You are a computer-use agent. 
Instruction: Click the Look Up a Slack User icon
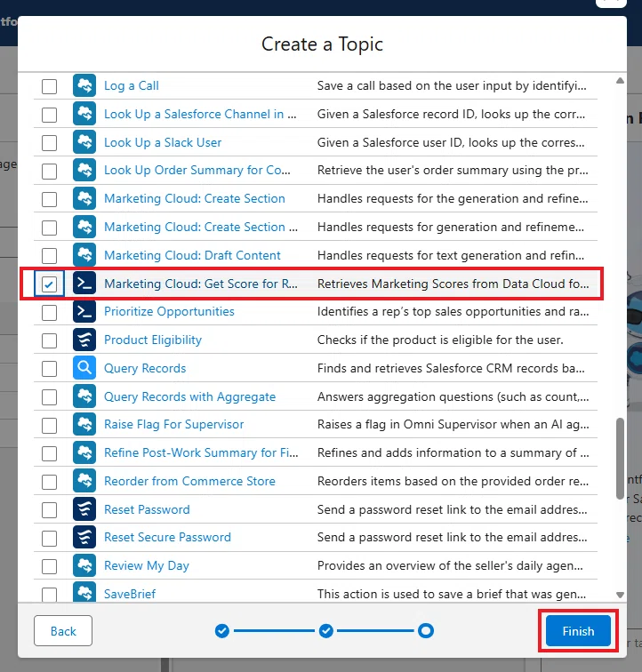(84, 142)
